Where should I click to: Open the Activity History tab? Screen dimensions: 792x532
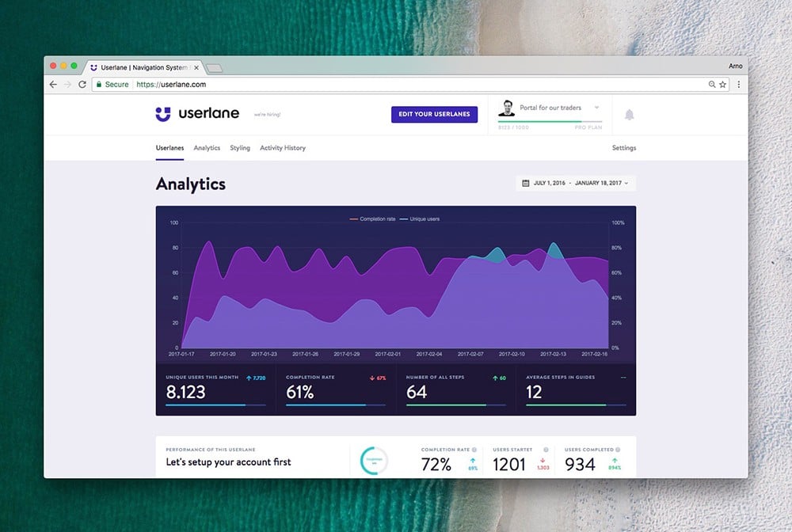(x=283, y=148)
